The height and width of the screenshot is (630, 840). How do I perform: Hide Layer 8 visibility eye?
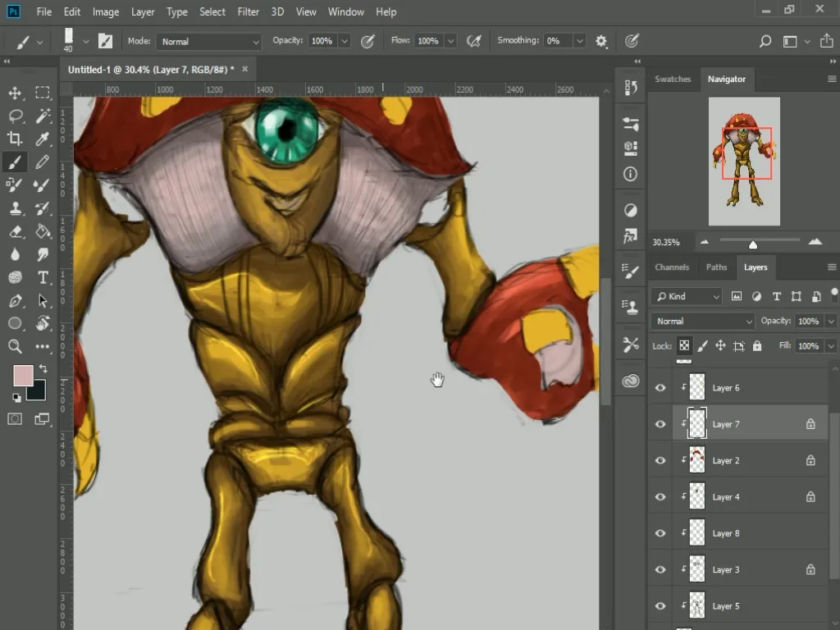660,533
